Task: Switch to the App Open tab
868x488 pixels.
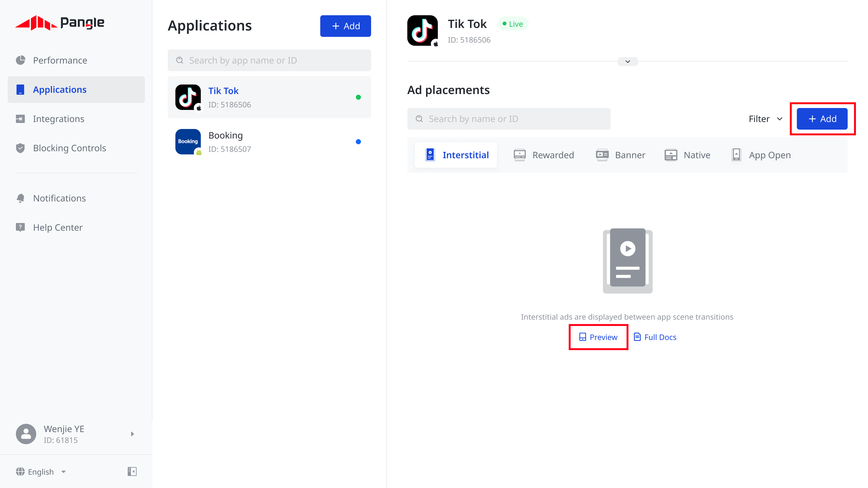Action: (761, 155)
